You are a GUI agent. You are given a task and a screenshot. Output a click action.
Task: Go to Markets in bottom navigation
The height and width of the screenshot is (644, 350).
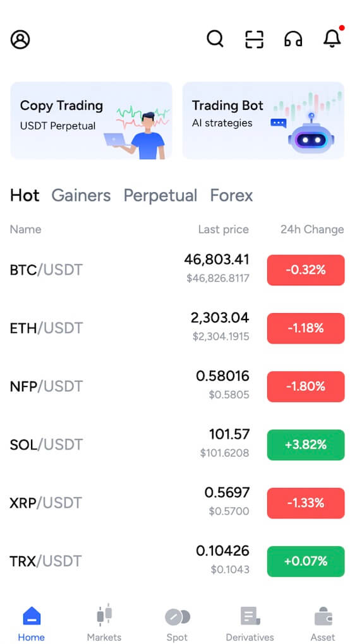(104, 623)
